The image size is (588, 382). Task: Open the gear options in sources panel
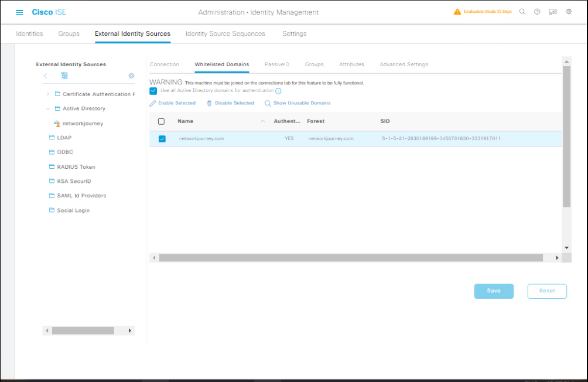tap(131, 76)
